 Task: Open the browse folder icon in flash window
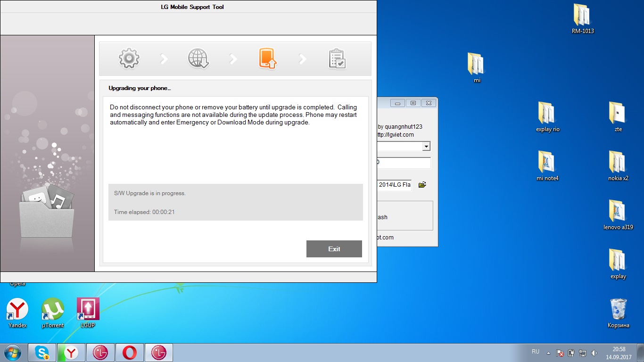(422, 185)
